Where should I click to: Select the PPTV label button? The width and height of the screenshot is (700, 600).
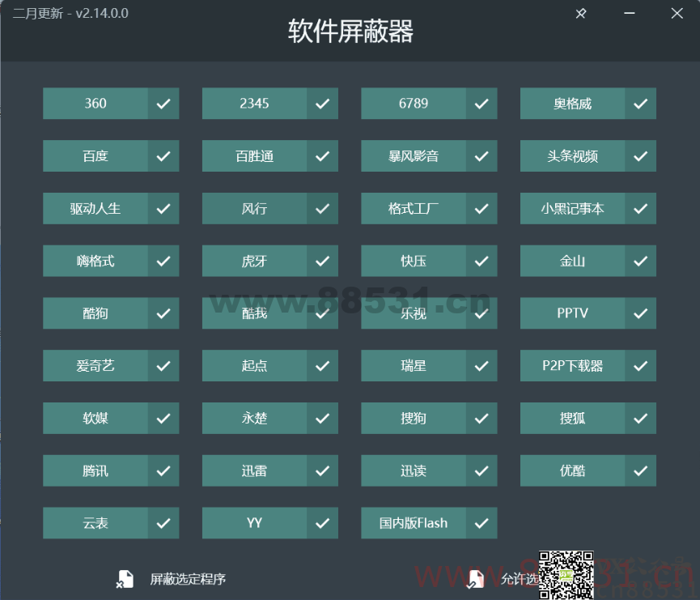click(572, 313)
